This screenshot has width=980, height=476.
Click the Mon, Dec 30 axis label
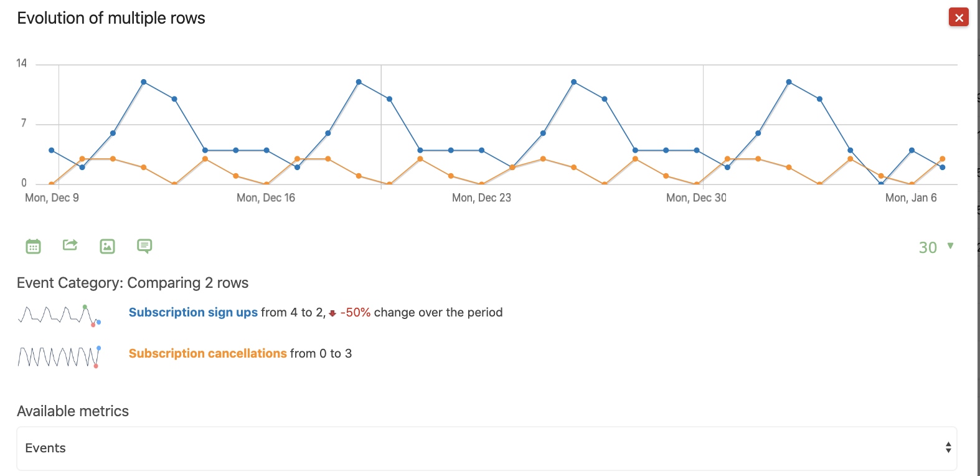coord(696,198)
